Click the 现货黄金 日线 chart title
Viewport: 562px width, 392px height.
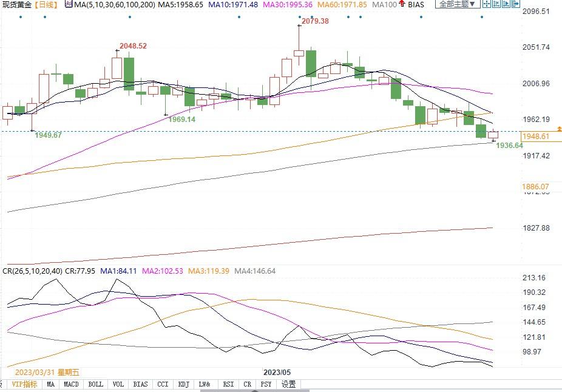[30, 5]
